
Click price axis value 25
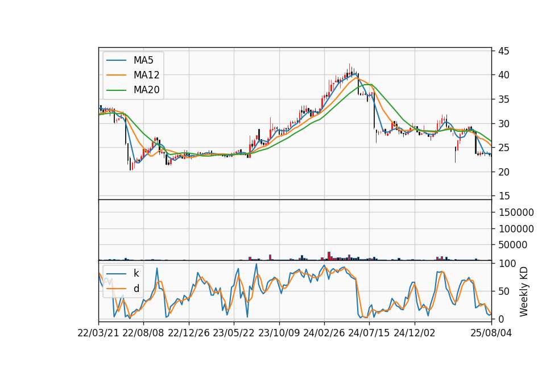click(503, 148)
